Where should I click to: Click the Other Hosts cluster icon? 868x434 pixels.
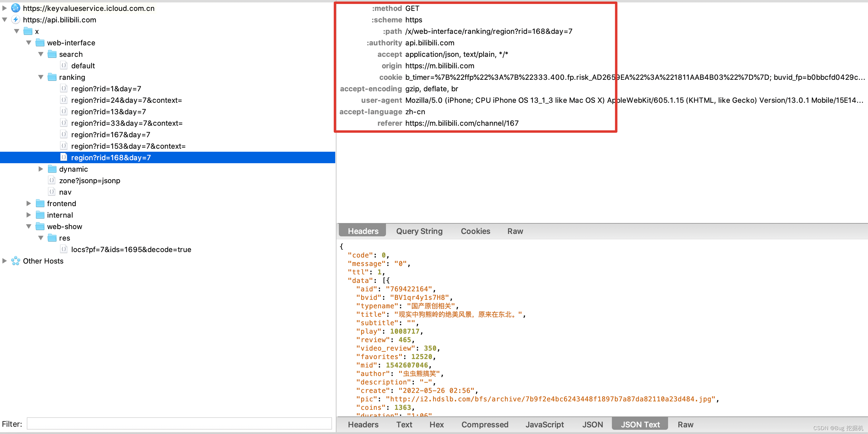click(15, 261)
